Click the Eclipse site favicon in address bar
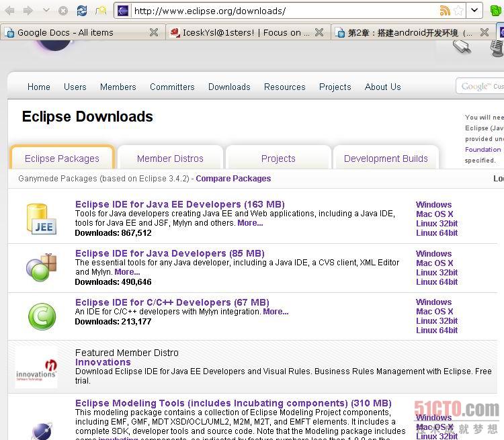This screenshot has height=440, width=504. (x=123, y=11)
